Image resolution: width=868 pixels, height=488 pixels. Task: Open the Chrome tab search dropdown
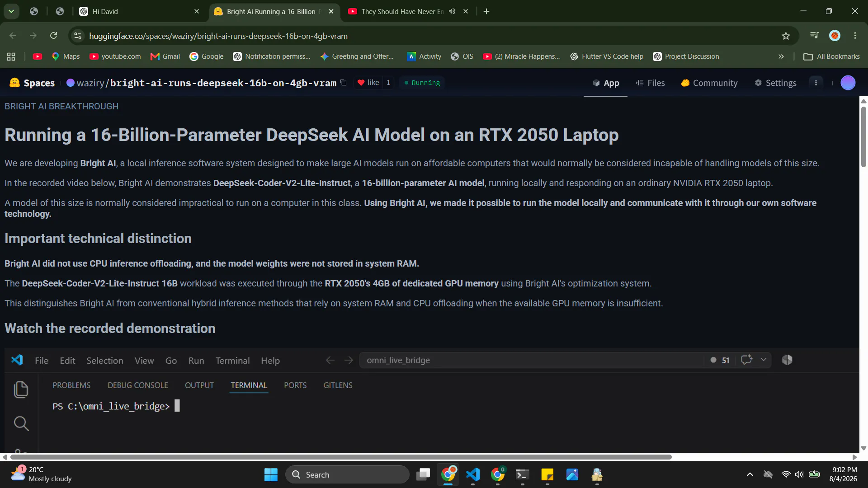click(11, 11)
